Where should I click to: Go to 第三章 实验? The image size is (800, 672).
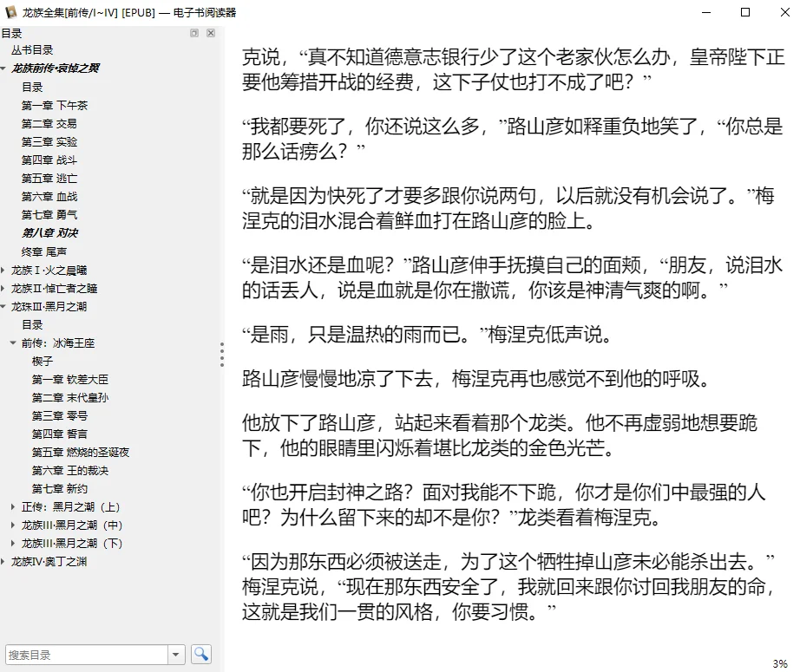pyautogui.click(x=49, y=141)
